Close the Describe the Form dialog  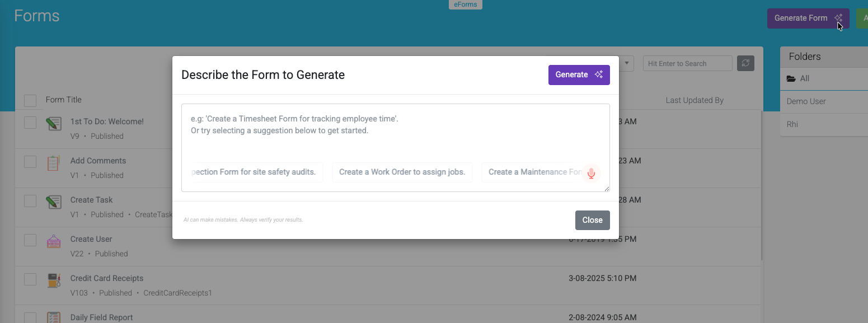tap(593, 221)
